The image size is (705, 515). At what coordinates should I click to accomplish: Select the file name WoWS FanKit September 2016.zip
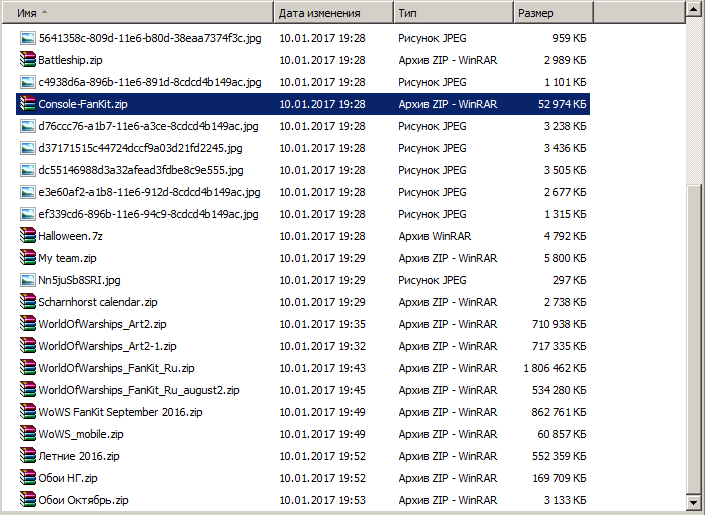[120, 412]
